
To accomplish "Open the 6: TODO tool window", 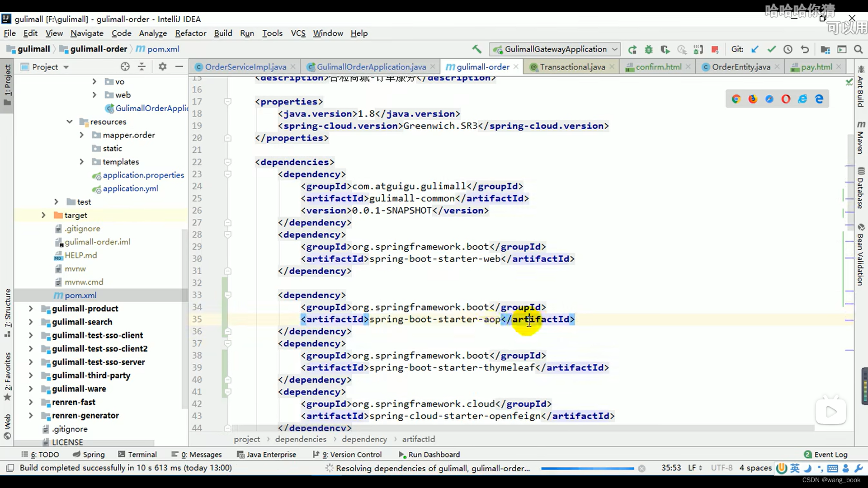I will click(40, 455).
